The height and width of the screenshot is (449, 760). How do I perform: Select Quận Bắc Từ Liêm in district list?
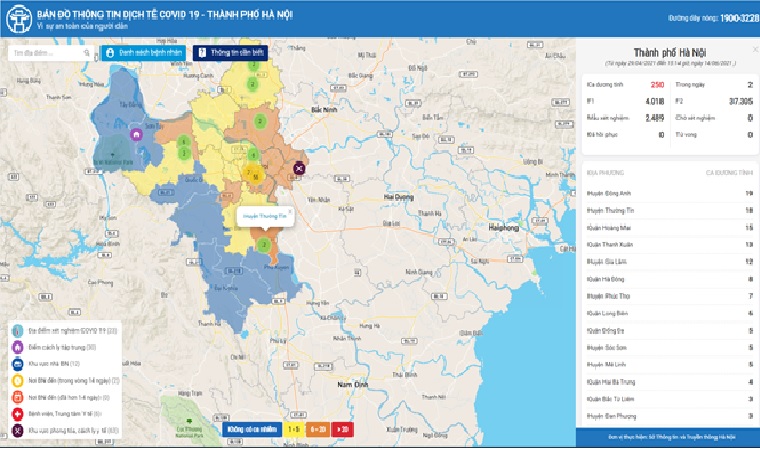click(x=669, y=399)
